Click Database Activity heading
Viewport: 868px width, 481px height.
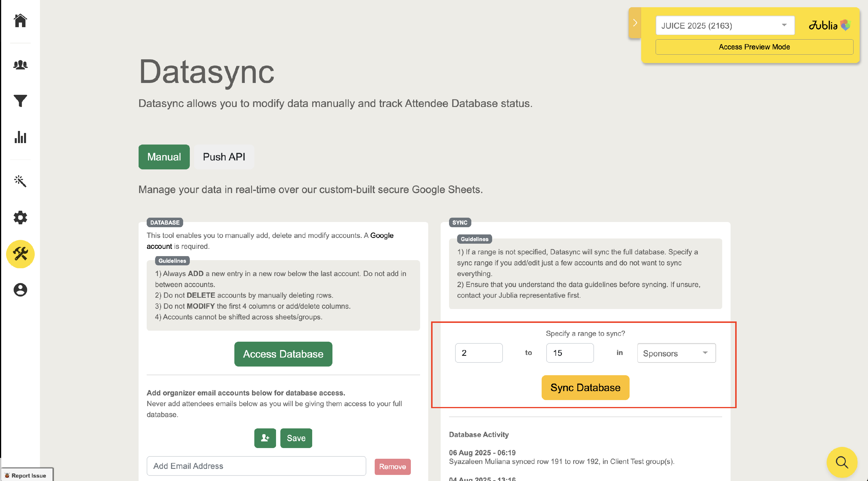click(x=479, y=434)
